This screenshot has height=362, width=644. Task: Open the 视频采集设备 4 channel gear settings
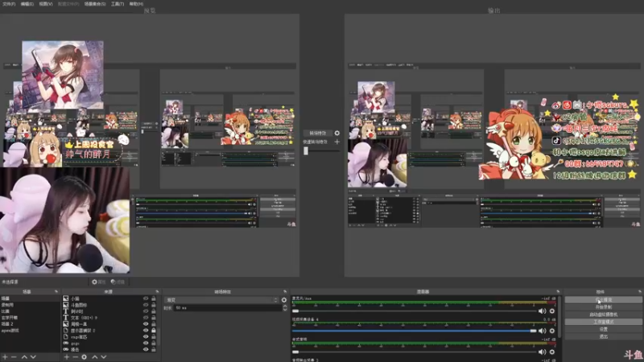pyautogui.click(x=552, y=331)
